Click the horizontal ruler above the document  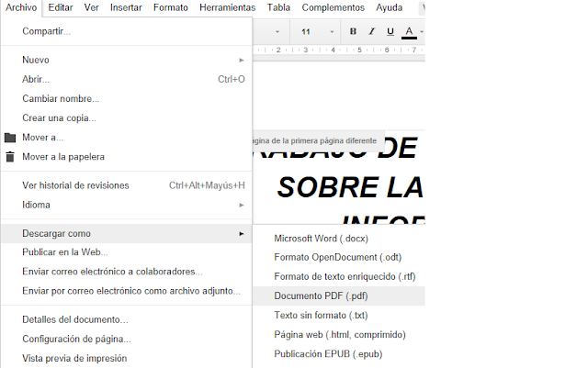tap(339, 50)
